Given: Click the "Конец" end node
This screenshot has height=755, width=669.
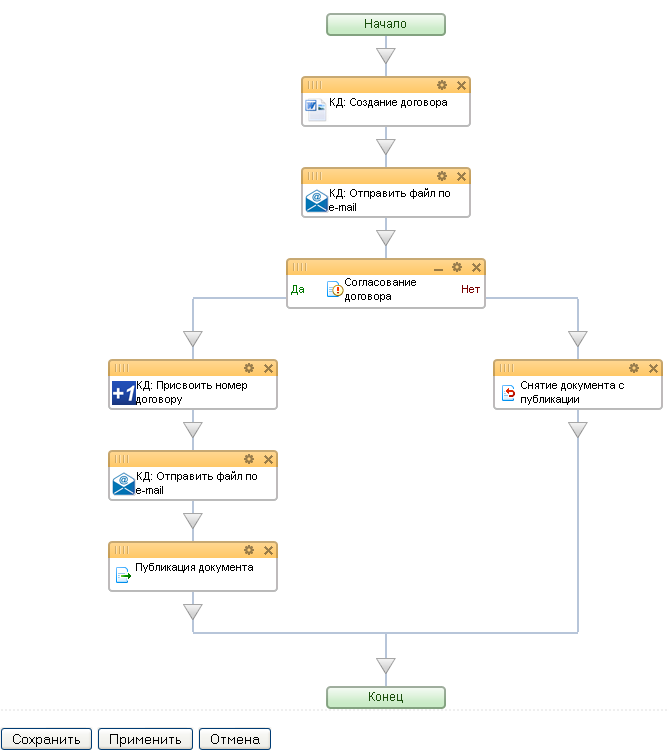Looking at the screenshot, I should click(385, 697).
